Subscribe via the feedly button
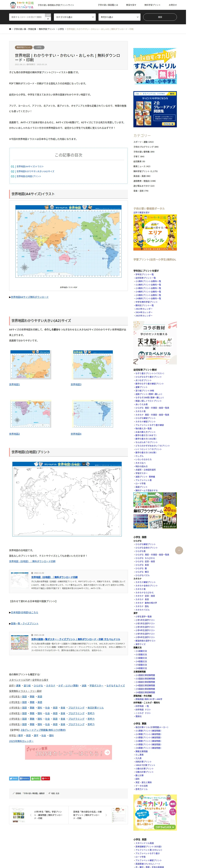Screen dimensions: 198x868 point(35,778)
